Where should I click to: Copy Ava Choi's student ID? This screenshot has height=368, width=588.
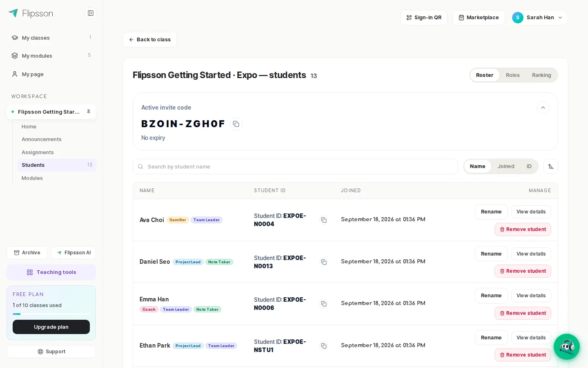tap(324, 220)
